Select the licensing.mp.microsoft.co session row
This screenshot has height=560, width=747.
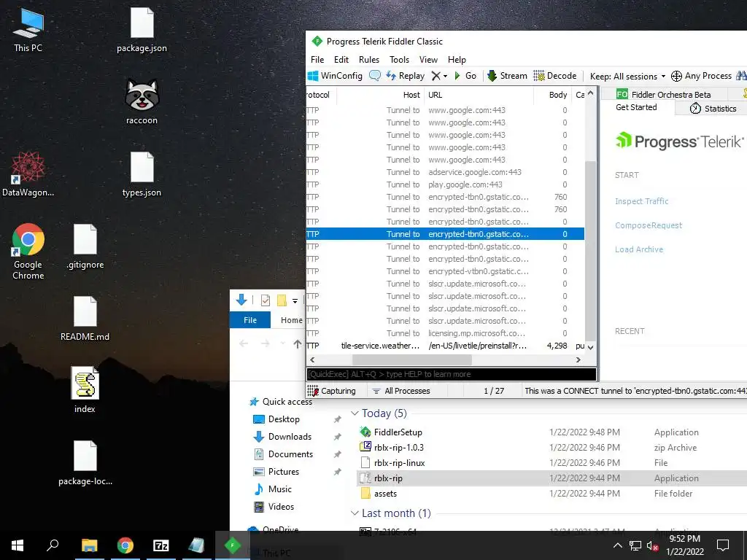pyautogui.click(x=445, y=333)
